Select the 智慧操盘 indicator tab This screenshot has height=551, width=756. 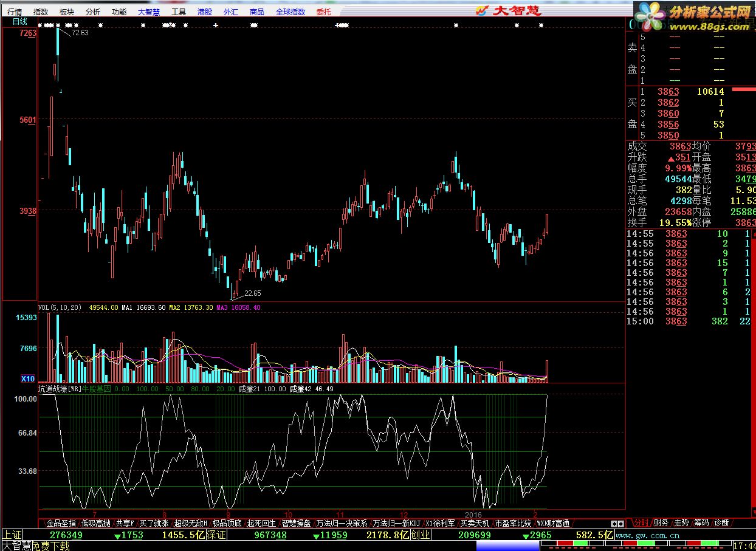click(x=296, y=523)
